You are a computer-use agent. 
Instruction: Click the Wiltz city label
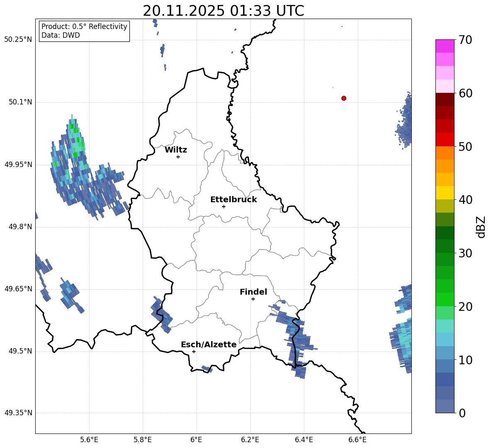pos(176,150)
